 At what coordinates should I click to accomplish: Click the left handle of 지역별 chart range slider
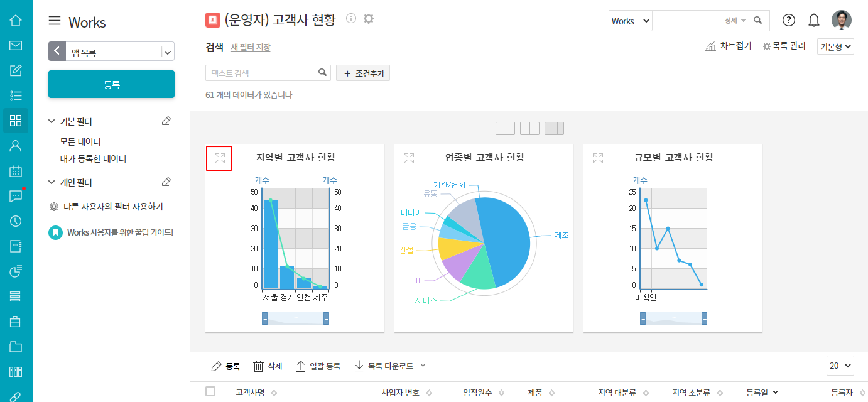(x=265, y=319)
